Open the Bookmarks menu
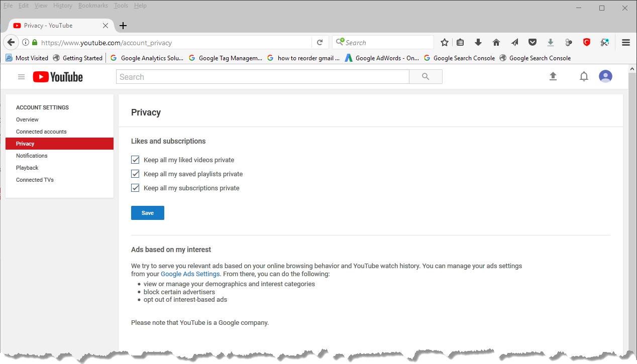 (93, 6)
